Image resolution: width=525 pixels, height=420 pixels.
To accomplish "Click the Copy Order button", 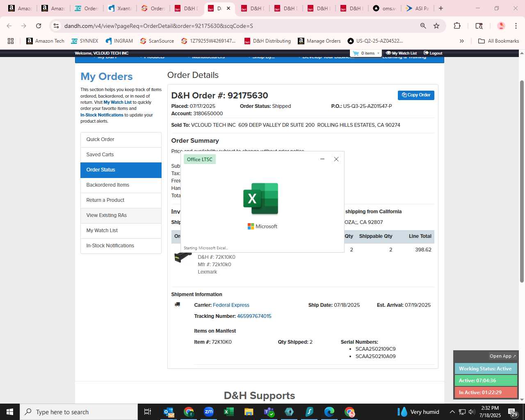I will click(416, 95).
